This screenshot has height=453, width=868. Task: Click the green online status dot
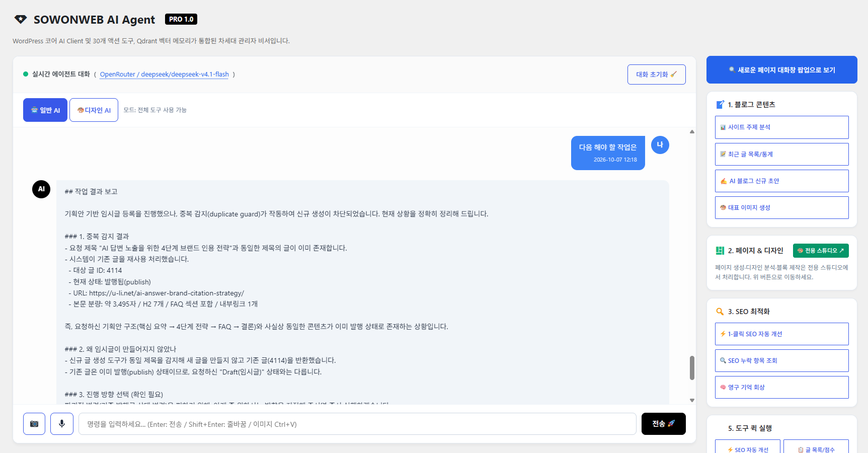pos(26,74)
